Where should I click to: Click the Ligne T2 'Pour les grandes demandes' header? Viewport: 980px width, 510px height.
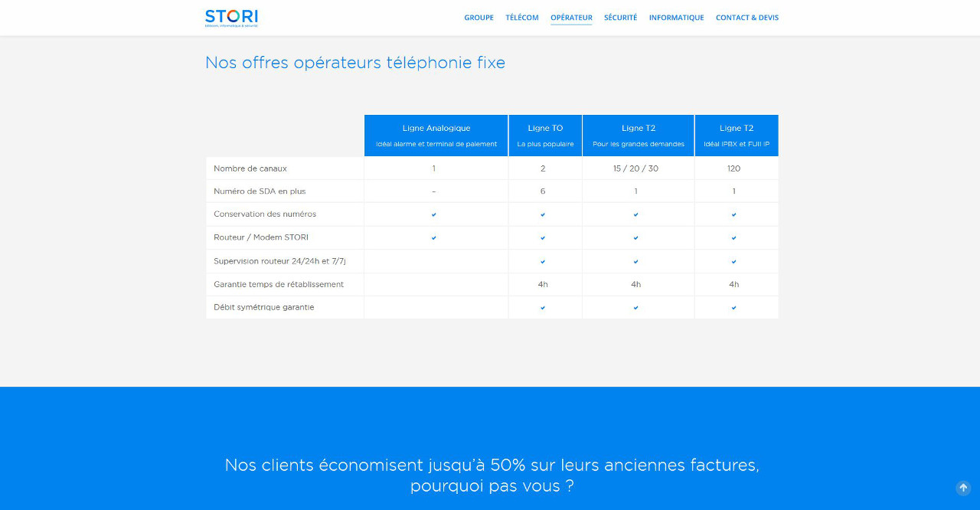pos(638,136)
